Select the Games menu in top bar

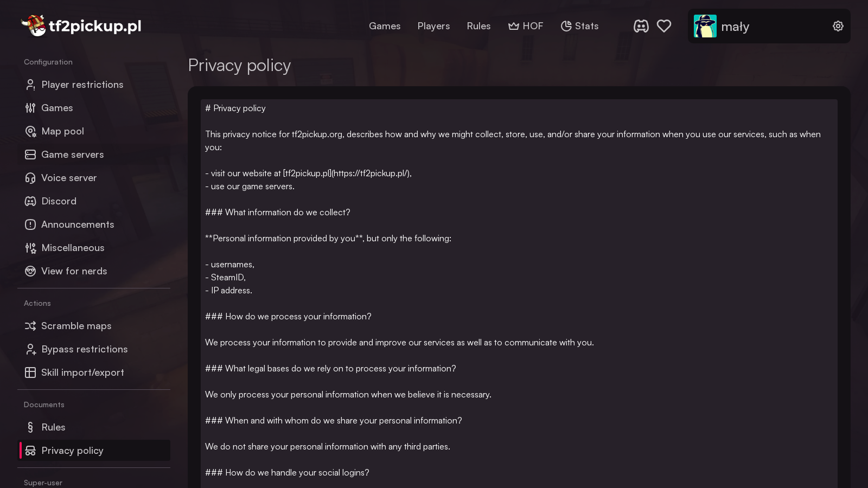385,25
